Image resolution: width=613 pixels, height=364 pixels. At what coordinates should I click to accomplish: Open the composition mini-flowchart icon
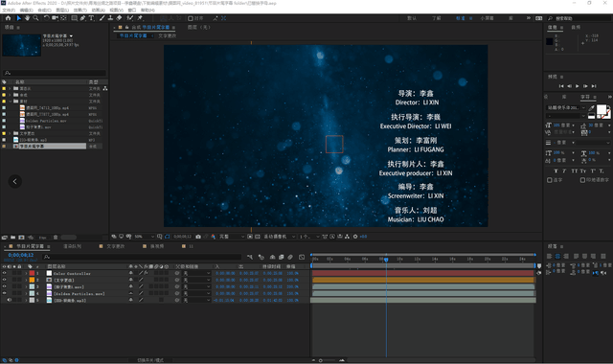[250, 257]
